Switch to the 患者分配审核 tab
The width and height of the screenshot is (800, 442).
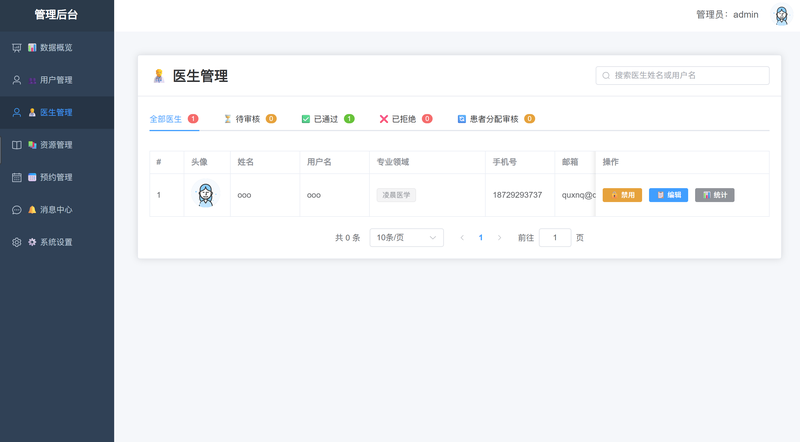[x=494, y=119]
